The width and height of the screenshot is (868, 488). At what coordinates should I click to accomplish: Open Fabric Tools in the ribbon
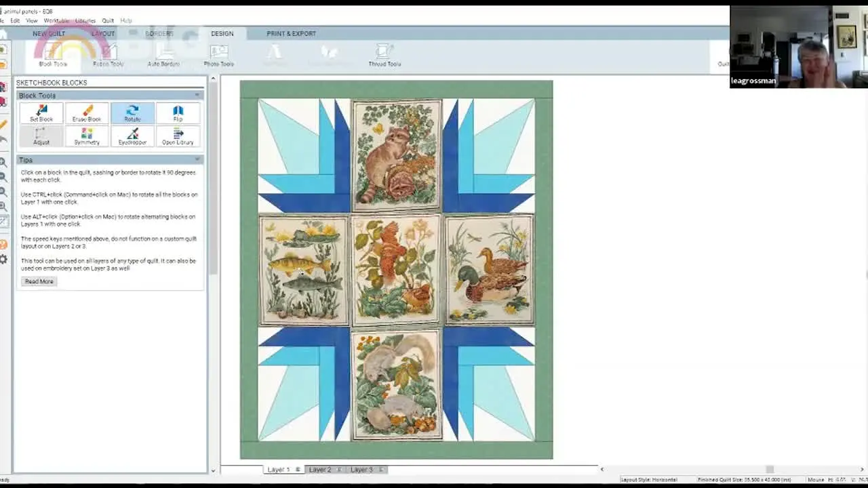[108, 56]
